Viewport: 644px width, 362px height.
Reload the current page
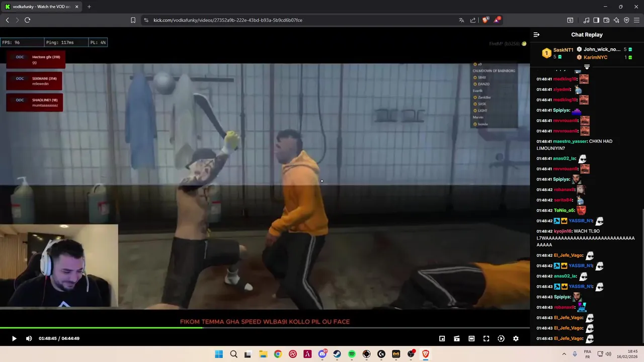click(27, 20)
